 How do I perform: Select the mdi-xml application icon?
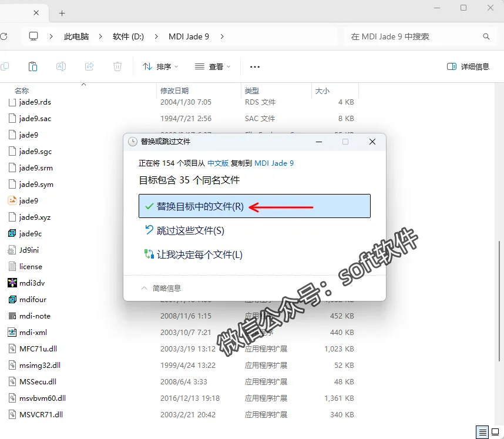(x=12, y=332)
